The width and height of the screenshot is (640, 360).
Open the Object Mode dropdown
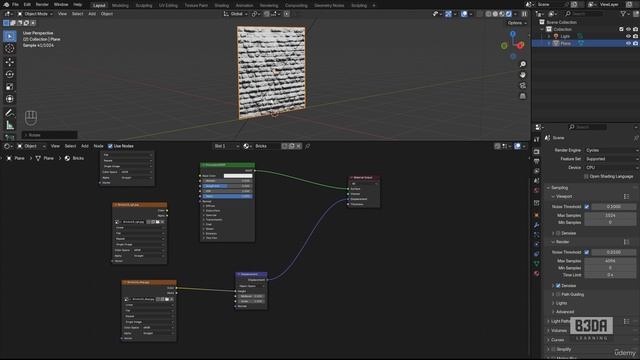(x=35, y=14)
